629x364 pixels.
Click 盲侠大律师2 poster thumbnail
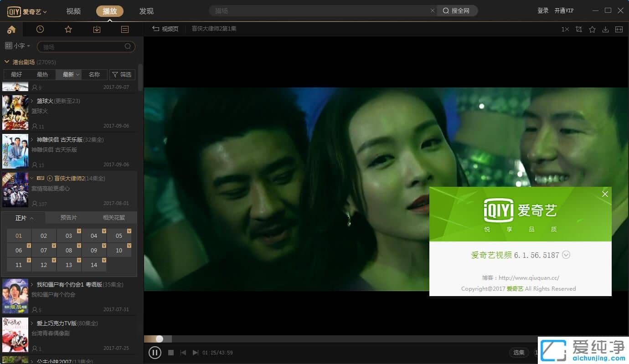(15, 190)
